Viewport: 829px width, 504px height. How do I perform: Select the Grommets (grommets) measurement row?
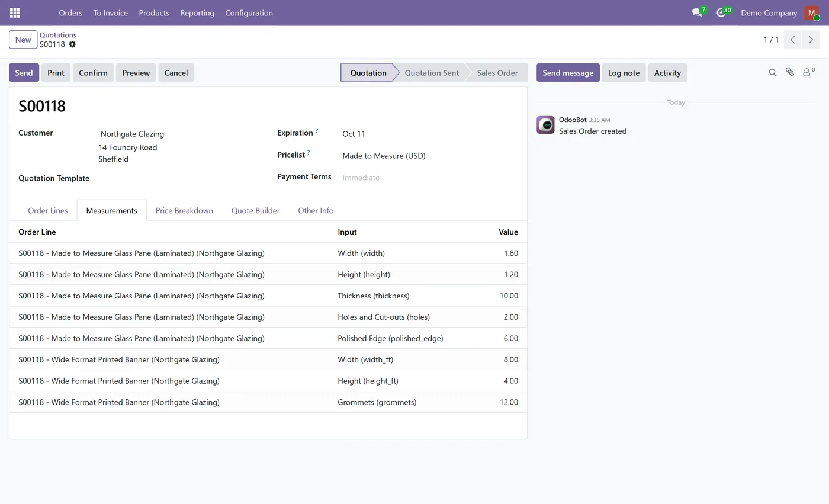tap(268, 402)
